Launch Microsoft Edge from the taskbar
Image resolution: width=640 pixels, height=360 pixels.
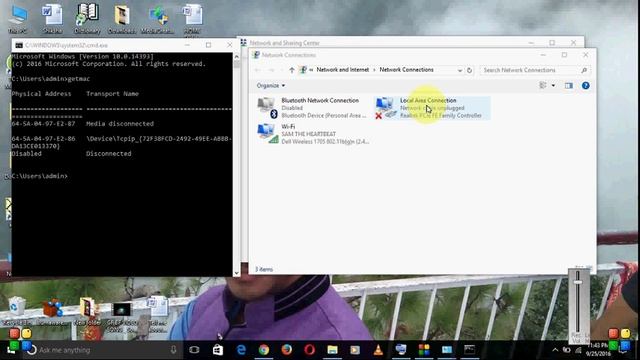241,350
